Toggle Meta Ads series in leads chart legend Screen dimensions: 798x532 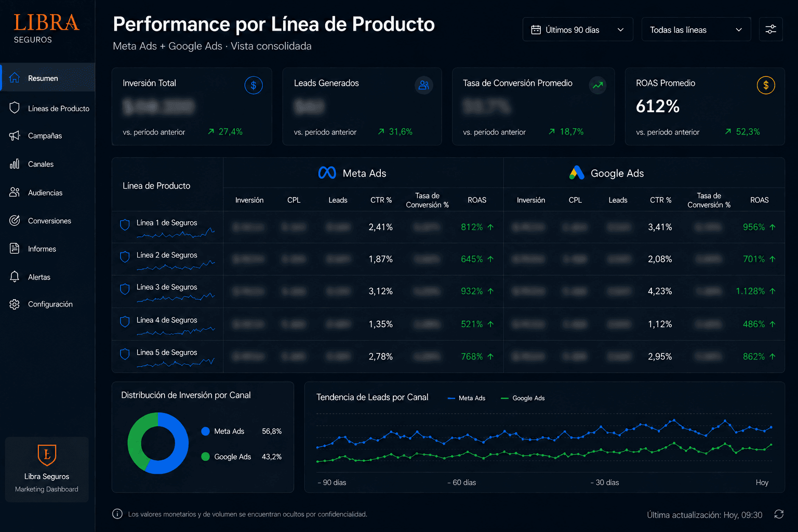pos(467,398)
